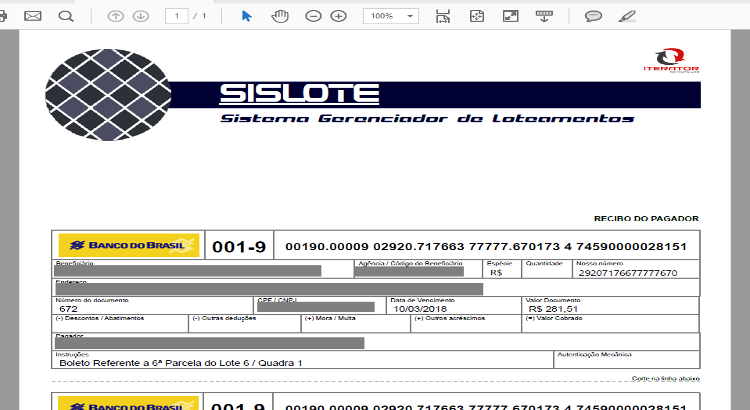Go to previous page arrow

tap(115, 16)
